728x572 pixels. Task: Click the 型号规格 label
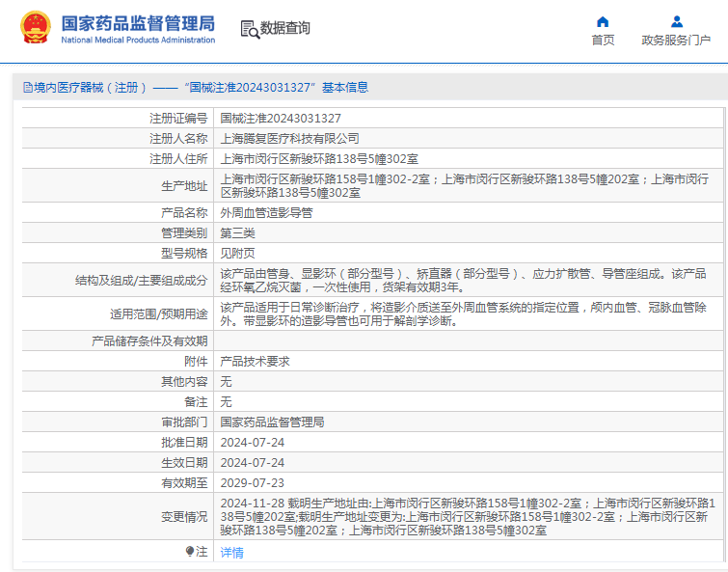[184, 253]
